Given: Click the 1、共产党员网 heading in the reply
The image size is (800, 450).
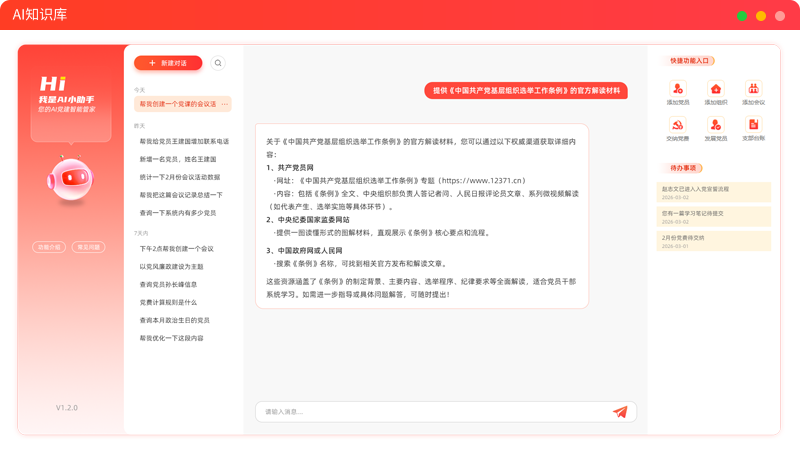Looking at the screenshot, I should point(290,167).
